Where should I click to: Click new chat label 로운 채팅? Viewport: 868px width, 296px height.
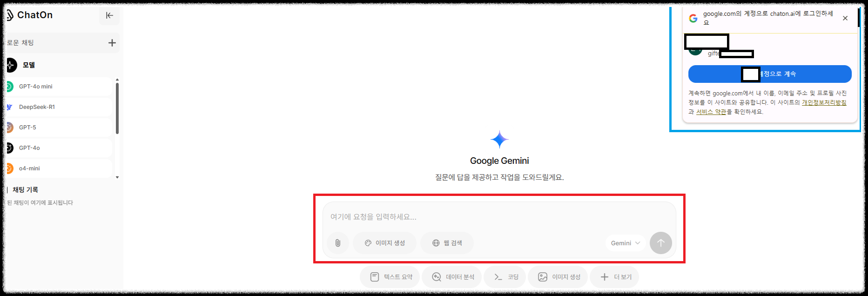(20, 43)
